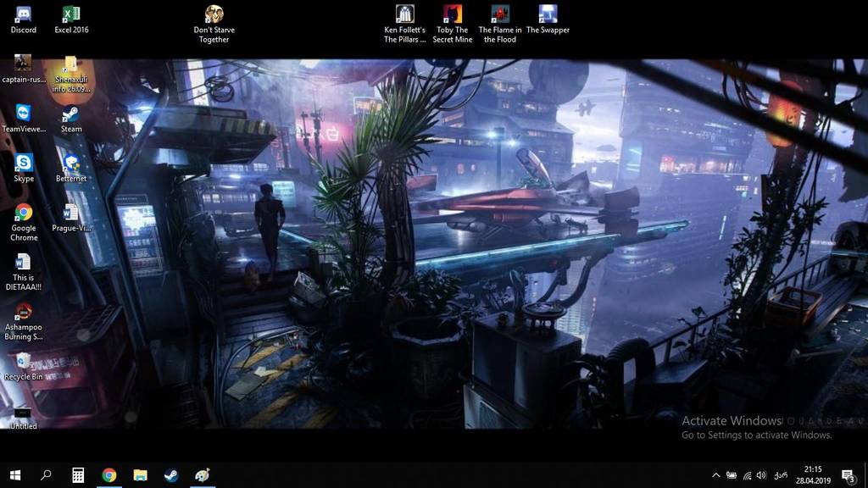This screenshot has width=868, height=488.
Task: Select the Shenaxuli info folder icon
Action: pyautogui.click(x=71, y=75)
